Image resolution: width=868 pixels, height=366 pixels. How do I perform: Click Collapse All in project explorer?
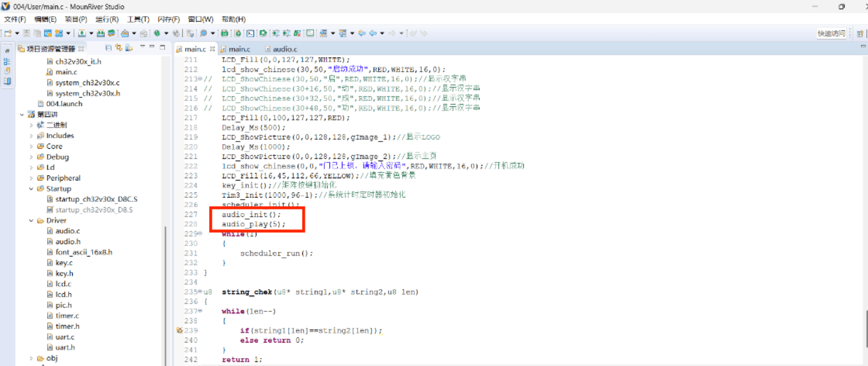point(108,48)
